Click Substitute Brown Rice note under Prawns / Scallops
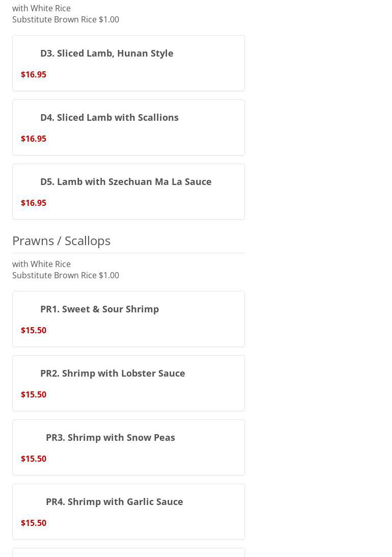This screenshot has height=557, width=392. tap(66, 275)
